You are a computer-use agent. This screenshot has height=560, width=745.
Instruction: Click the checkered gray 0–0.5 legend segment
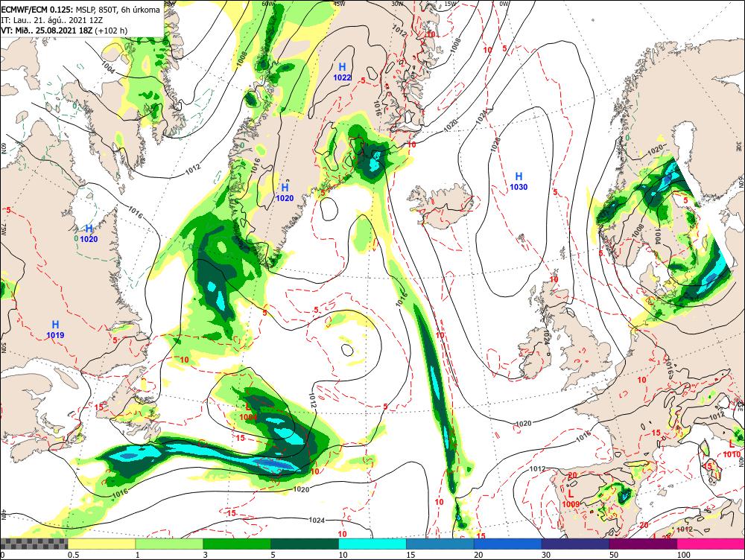34,544
